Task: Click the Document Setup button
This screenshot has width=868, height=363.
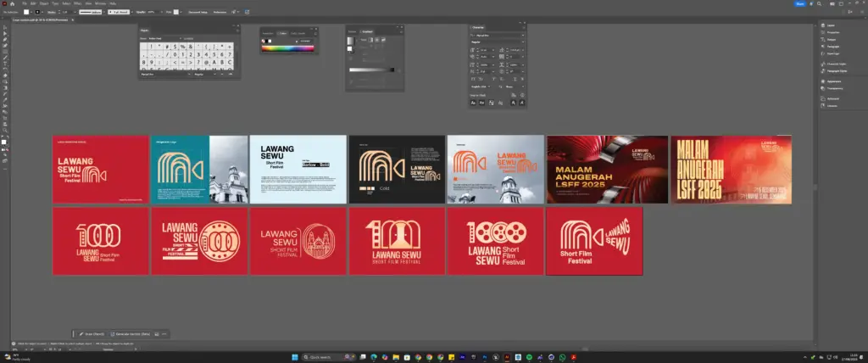Action: [x=198, y=13]
